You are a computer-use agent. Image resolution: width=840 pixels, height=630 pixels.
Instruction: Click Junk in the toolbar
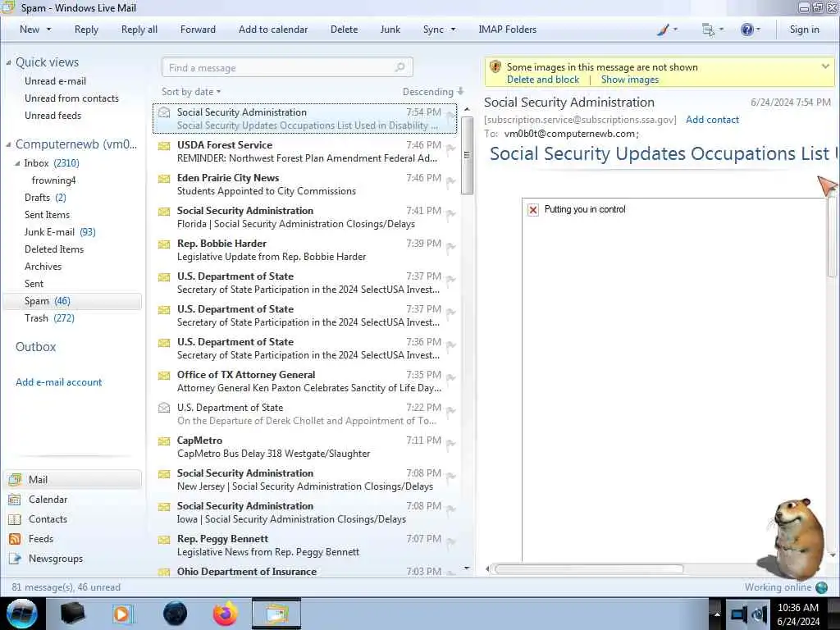(390, 30)
